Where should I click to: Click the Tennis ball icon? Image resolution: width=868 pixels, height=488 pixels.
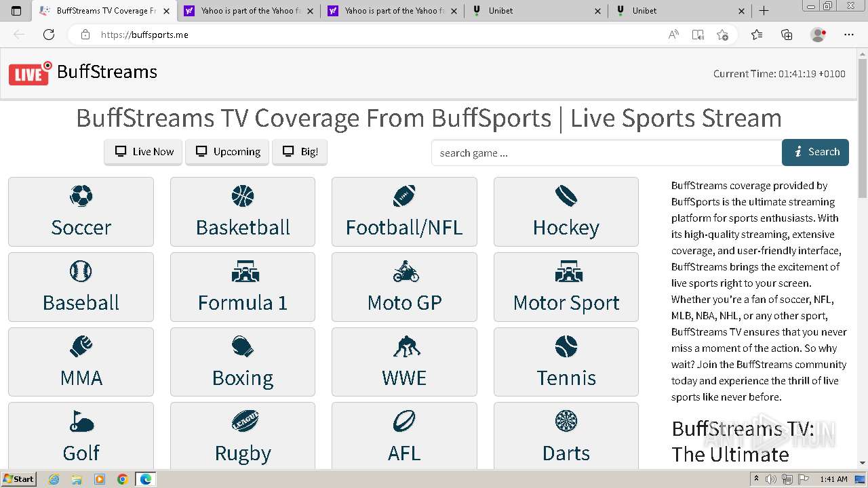[566, 346]
